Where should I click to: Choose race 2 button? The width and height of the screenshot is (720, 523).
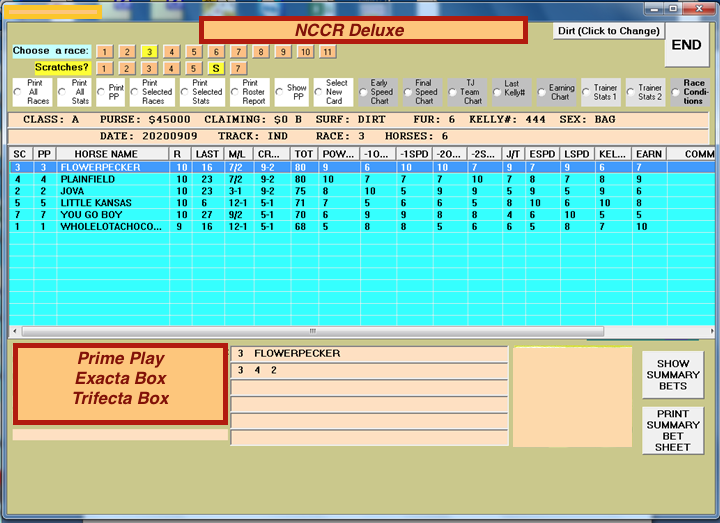pyautogui.click(x=127, y=51)
